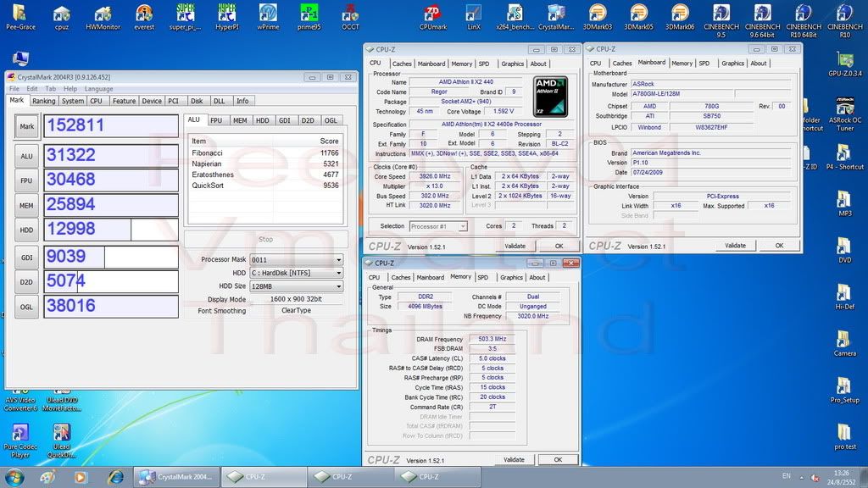868x488 pixels.
Task: Open the Processor #1 selection dropdown
Action: pyautogui.click(x=438, y=226)
